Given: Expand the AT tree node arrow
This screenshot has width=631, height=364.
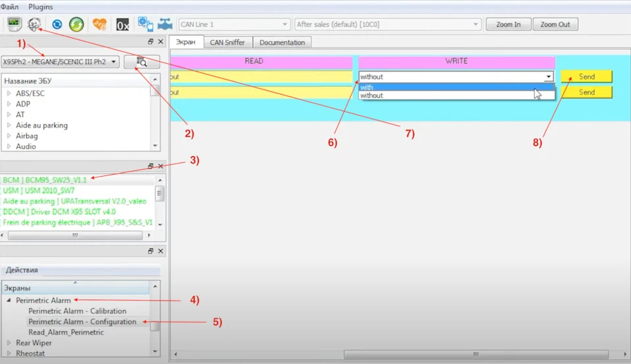Looking at the screenshot, I should [x=9, y=114].
